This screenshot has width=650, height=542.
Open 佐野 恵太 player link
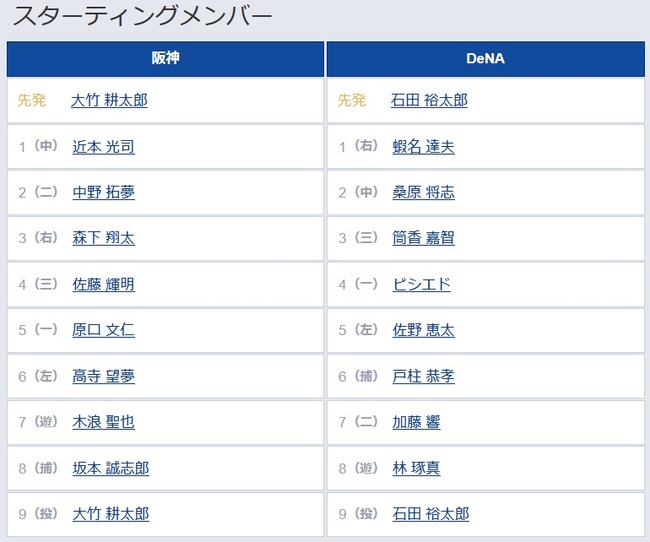[x=423, y=330]
